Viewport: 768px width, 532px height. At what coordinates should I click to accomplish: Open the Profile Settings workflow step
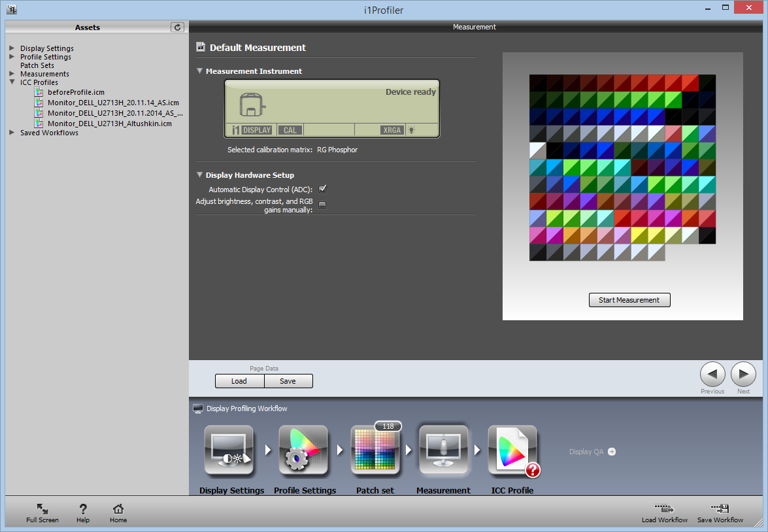coord(303,451)
